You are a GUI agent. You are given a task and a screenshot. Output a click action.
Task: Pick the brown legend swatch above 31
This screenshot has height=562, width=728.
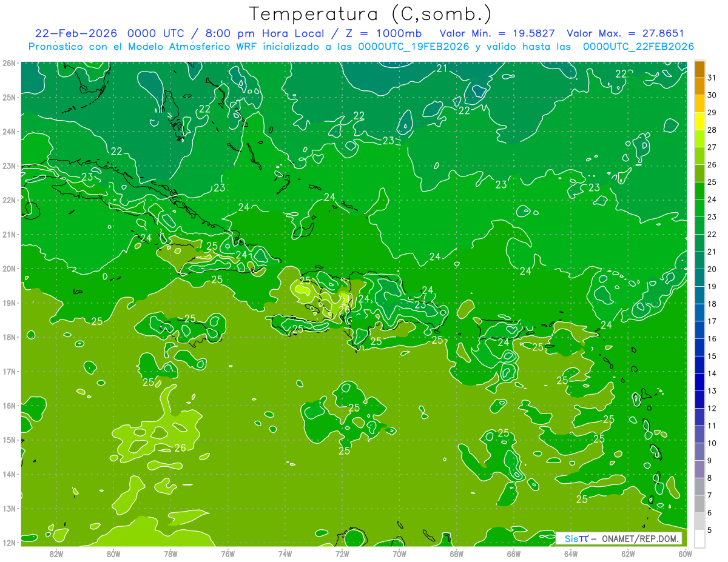coord(699,69)
